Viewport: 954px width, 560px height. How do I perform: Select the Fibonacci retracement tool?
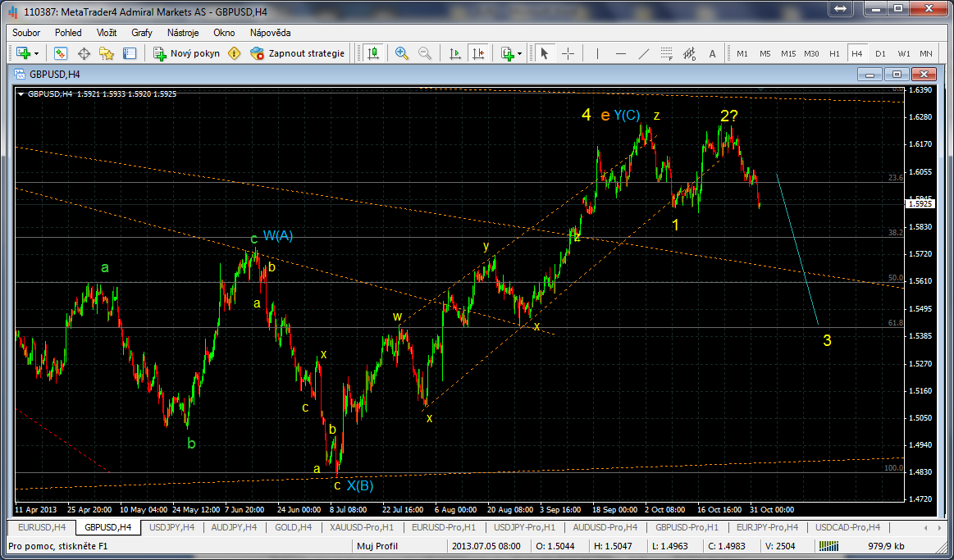[666, 53]
